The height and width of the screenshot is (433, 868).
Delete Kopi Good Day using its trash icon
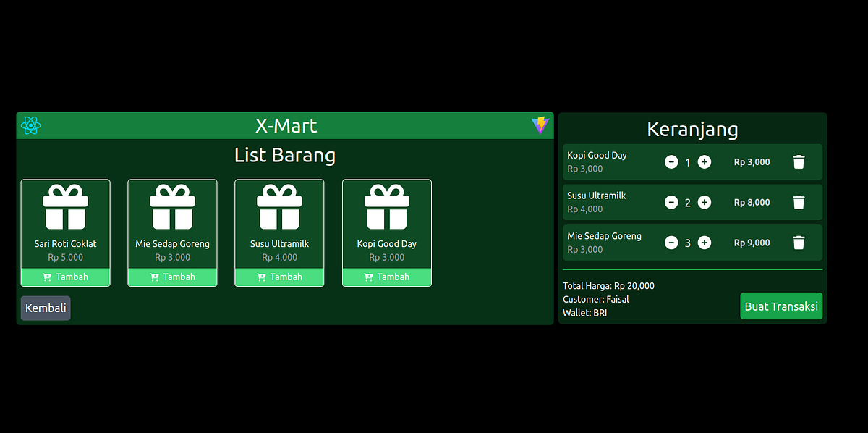coord(799,161)
